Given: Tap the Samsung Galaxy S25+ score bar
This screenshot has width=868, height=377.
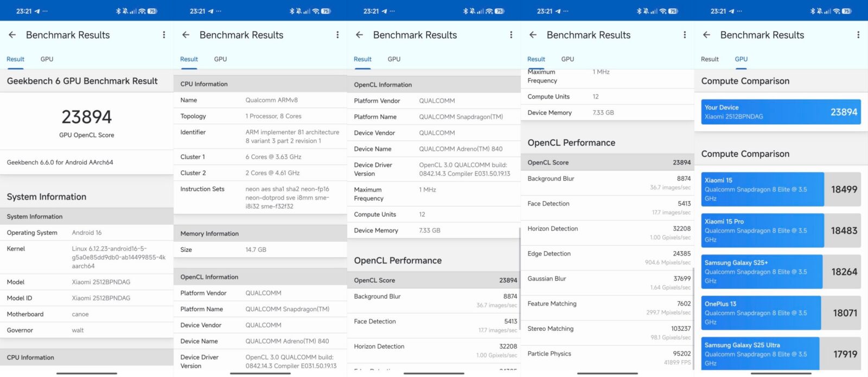Looking at the screenshot, I should [x=781, y=272].
